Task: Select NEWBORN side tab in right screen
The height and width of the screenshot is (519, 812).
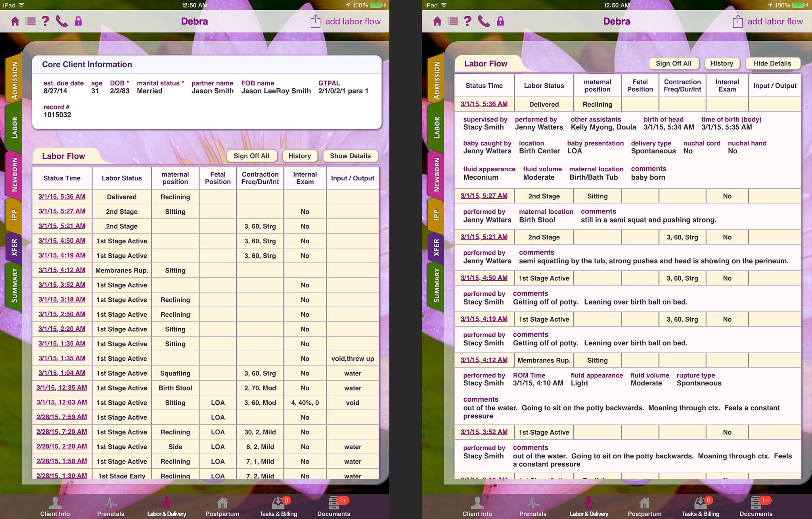Action: pos(437,174)
